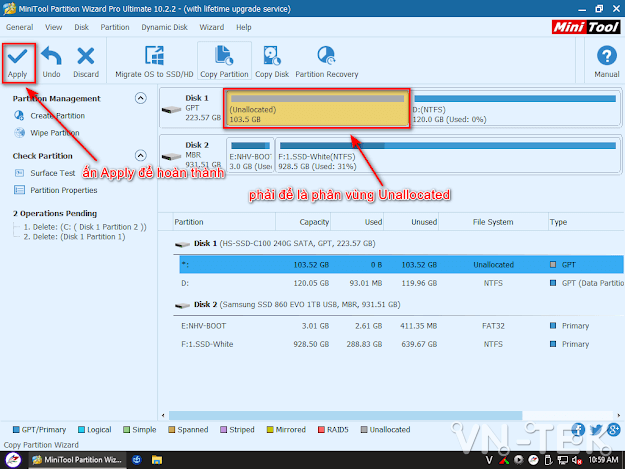Open the Copy Partition wizard

click(x=224, y=62)
